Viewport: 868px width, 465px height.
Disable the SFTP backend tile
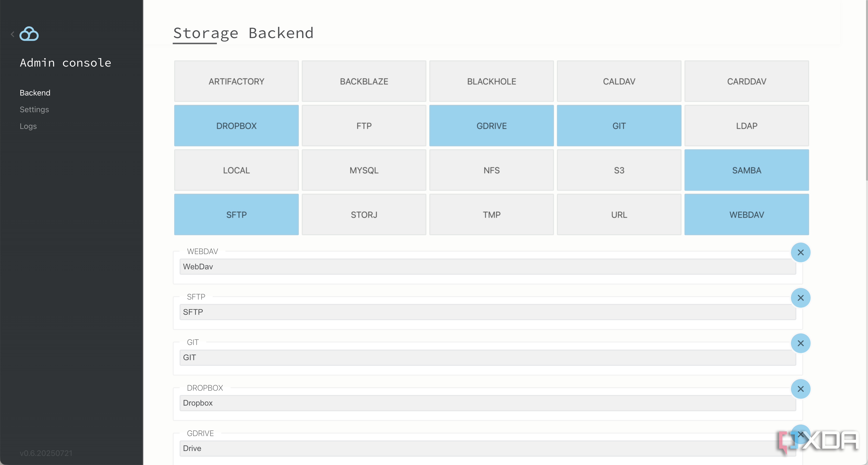coord(236,215)
